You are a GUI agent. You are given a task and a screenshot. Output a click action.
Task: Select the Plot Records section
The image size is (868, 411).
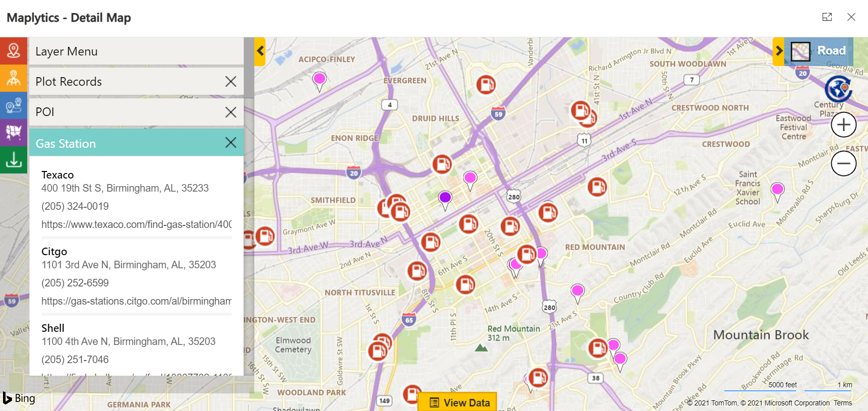click(136, 82)
